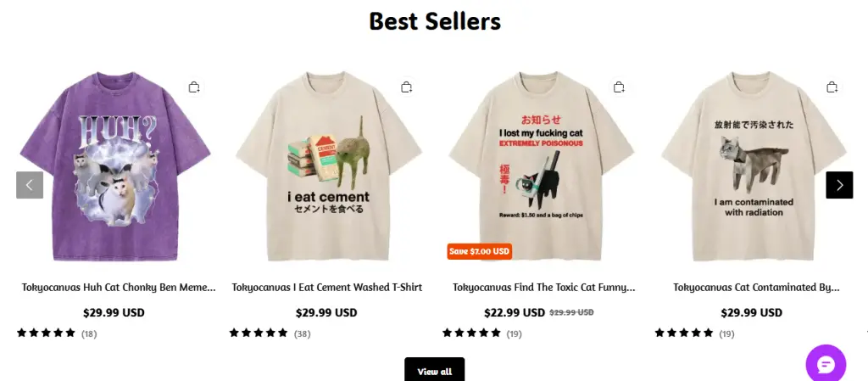Image resolution: width=868 pixels, height=381 pixels.
Task: Open Tokyocanvas Cat Contaminated By title link
Action: [x=756, y=288]
